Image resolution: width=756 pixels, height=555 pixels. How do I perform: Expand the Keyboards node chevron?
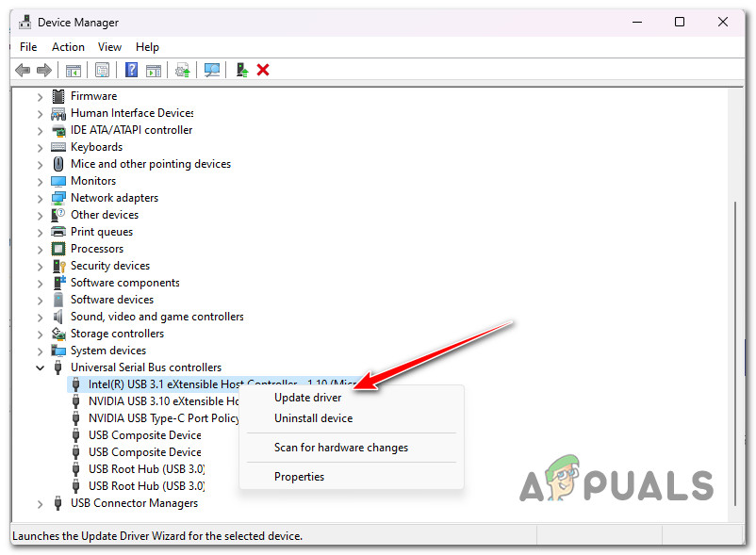pyautogui.click(x=40, y=147)
